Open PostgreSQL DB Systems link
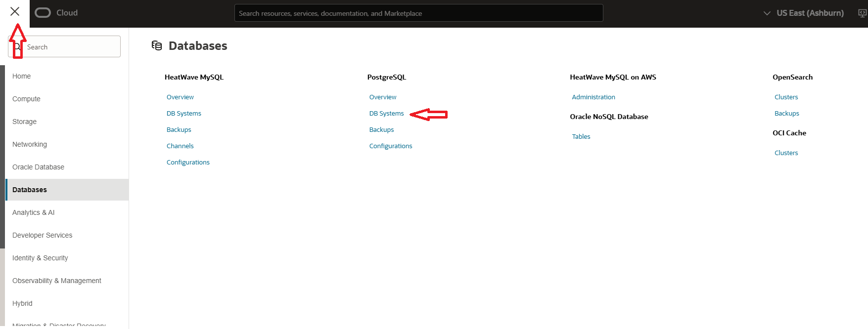The width and height of the screenshot is (868, 329). 386,114
